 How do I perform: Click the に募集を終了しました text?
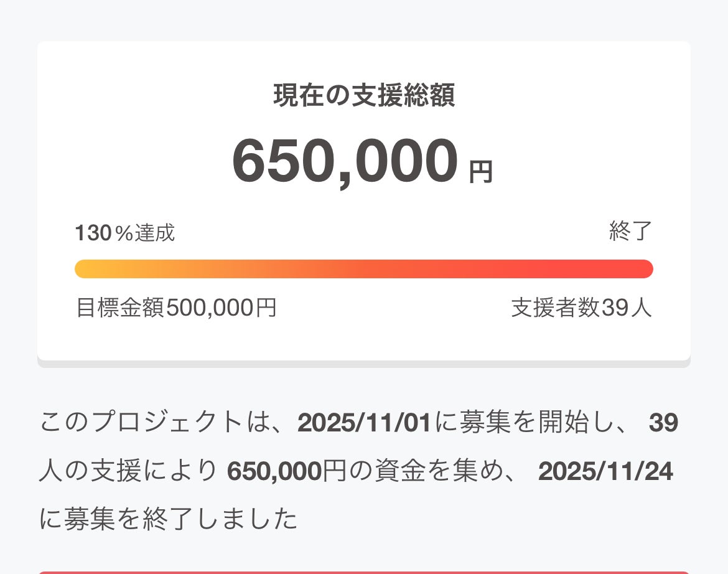coord(168,519)
